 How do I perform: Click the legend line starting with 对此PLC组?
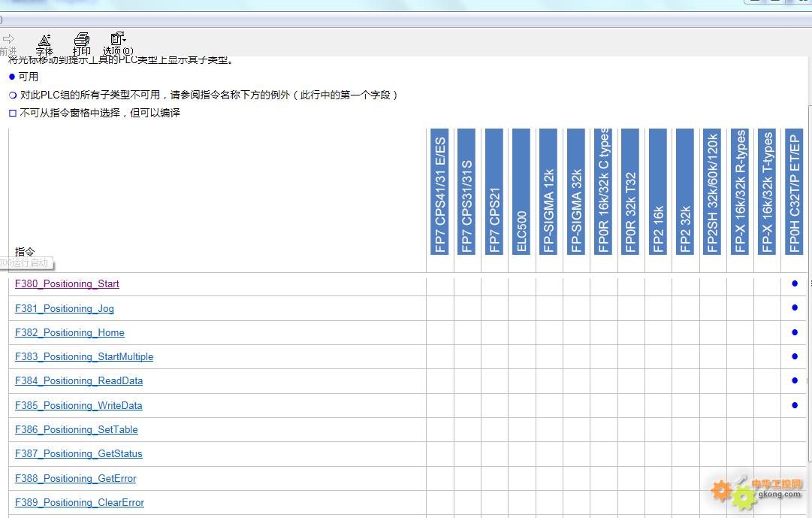coord(203,95)
